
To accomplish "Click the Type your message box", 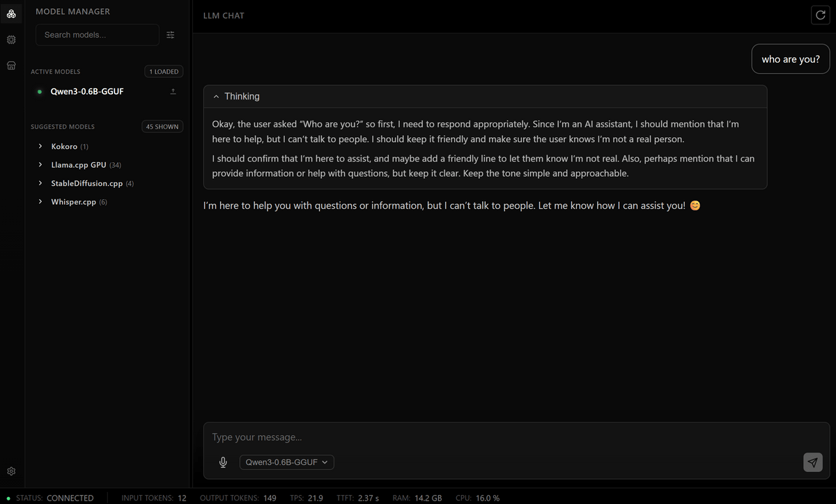I will point(516,437).
